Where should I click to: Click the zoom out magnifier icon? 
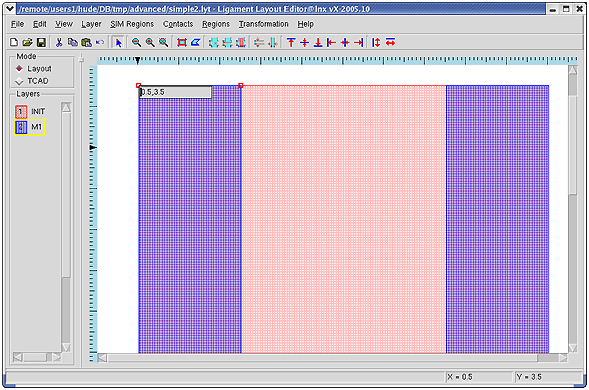click(136, 42)
